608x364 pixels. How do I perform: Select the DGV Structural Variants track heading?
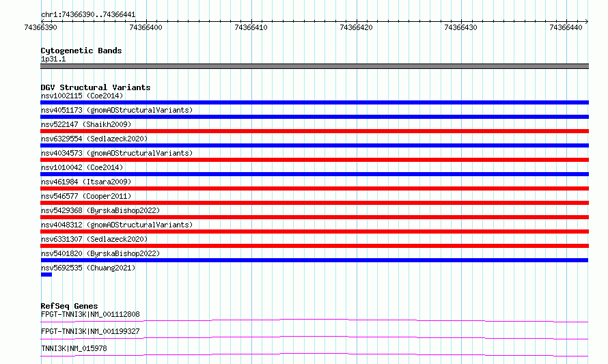96,87
